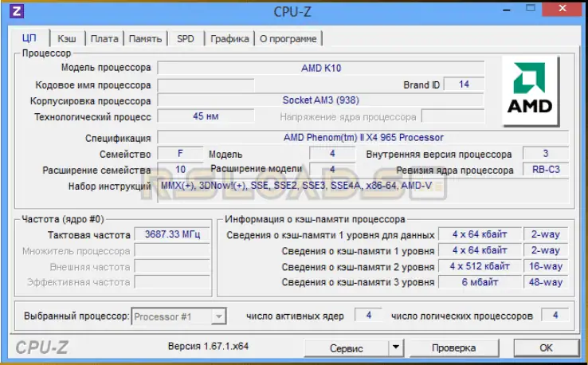Click the empty Кодовое имя процессора field
588x365 pixels.
click(x=206, y=85)
